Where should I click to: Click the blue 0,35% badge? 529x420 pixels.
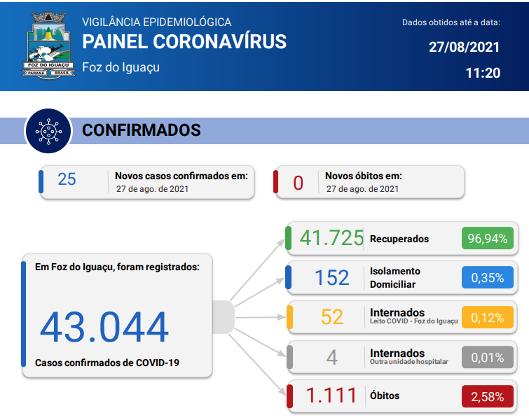[x=488, y=278]
